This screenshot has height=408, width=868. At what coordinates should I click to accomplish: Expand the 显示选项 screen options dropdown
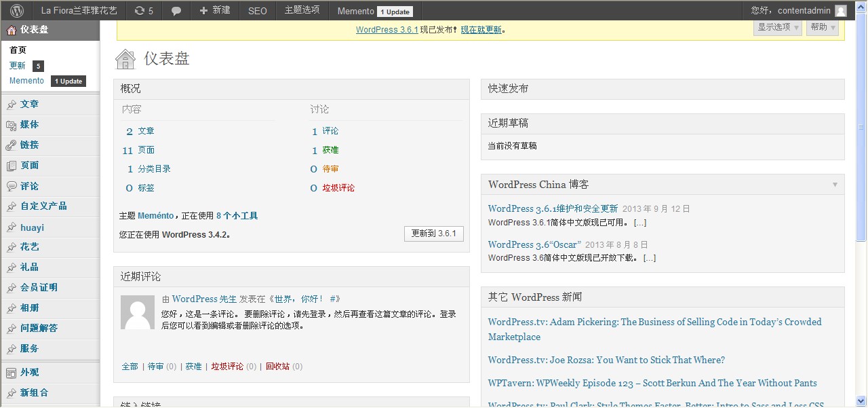click(778, 27)
